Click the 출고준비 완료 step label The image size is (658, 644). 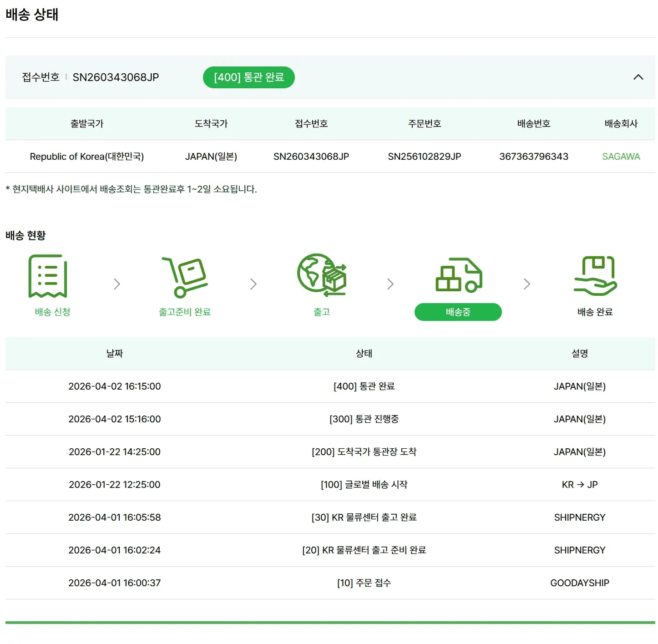pos(185,312)
